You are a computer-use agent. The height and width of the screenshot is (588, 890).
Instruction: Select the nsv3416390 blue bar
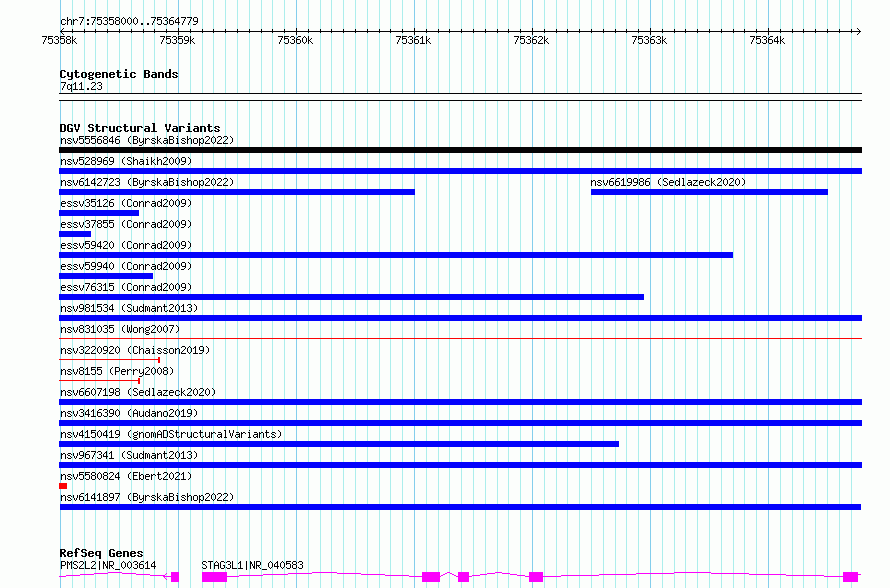[460, 423]
